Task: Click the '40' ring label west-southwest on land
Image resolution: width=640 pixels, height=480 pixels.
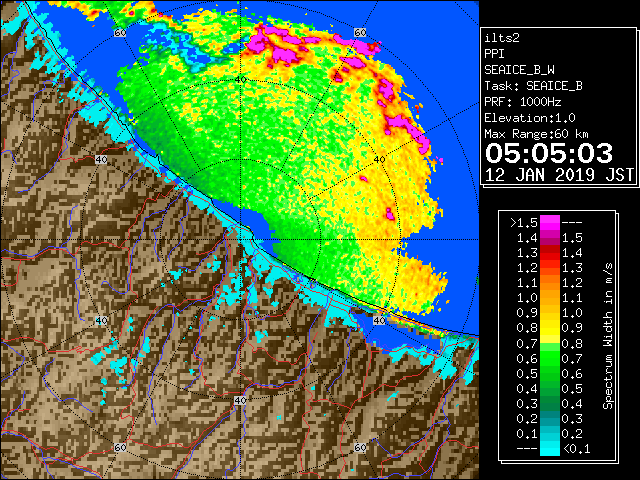Action: pyautogui.click(x=101, y=321)
